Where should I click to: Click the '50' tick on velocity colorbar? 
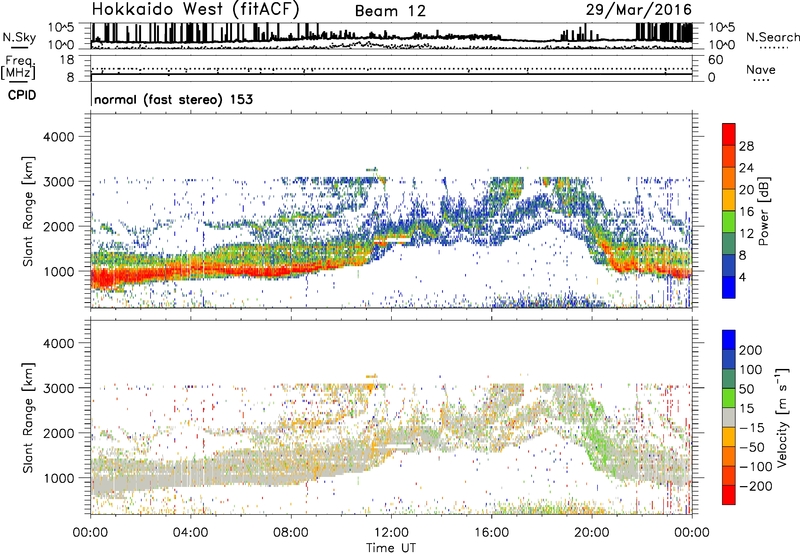click(746, 389)
